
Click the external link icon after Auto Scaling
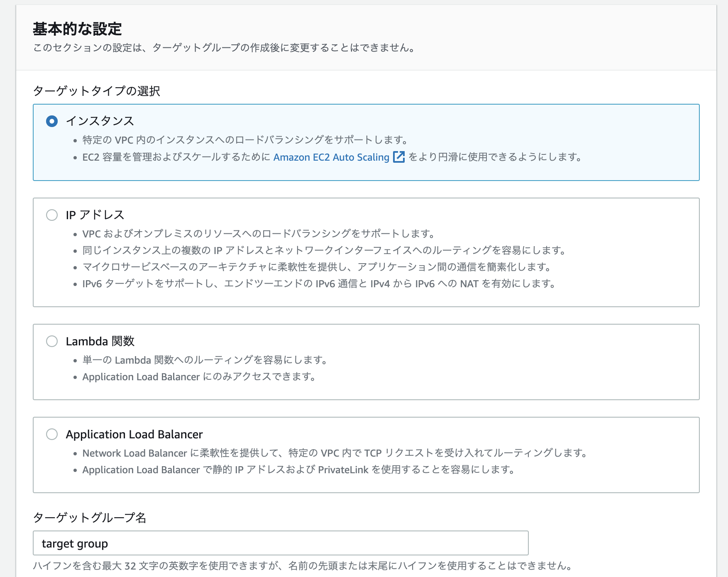pos(398,157)
